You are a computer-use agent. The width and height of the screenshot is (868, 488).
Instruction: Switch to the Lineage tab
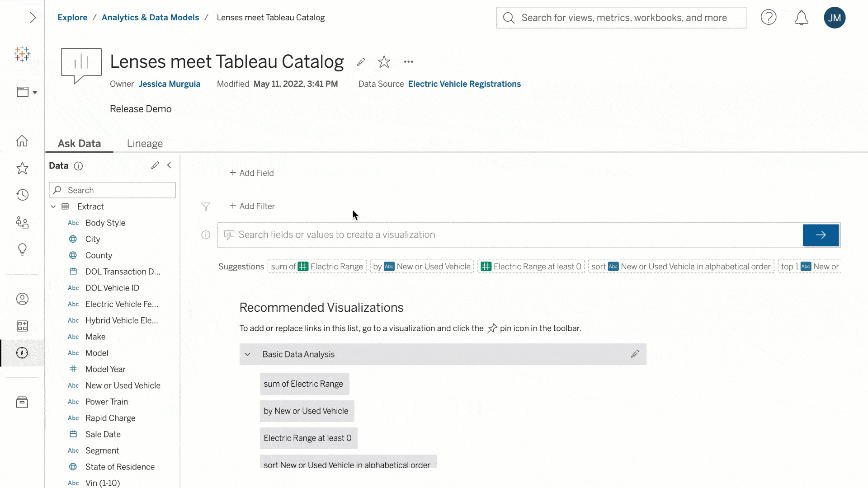145,144
